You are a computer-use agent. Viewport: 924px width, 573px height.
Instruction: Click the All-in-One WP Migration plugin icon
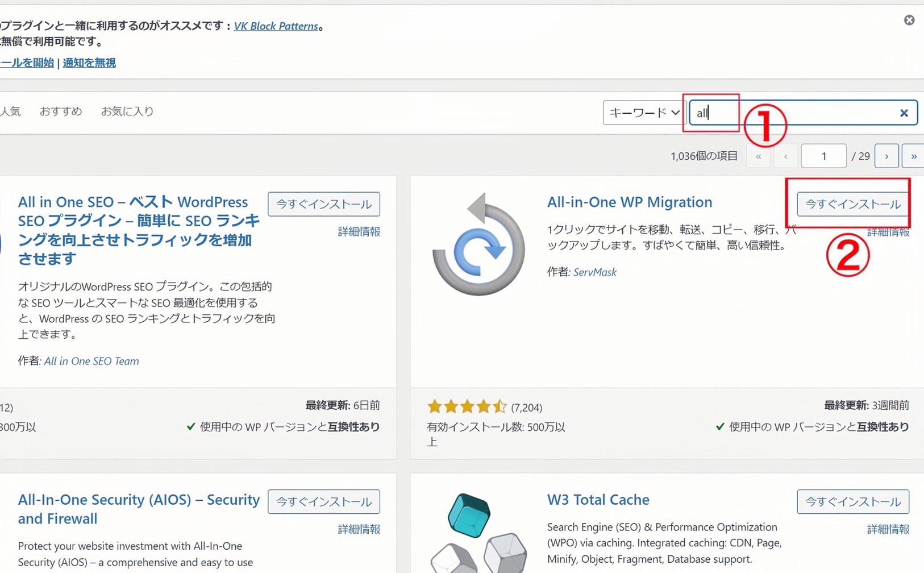tap(478, 244)
